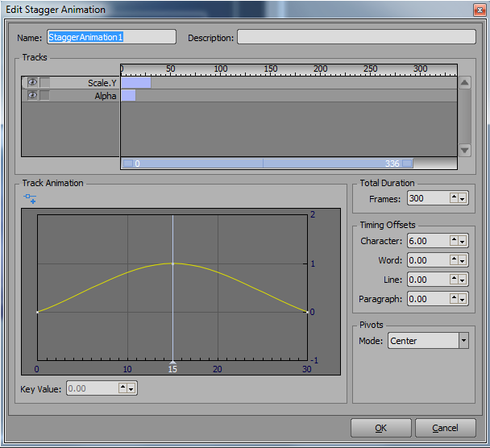
Task: Open the Character offset dropdown arrow
Action: tap(463, 241)
